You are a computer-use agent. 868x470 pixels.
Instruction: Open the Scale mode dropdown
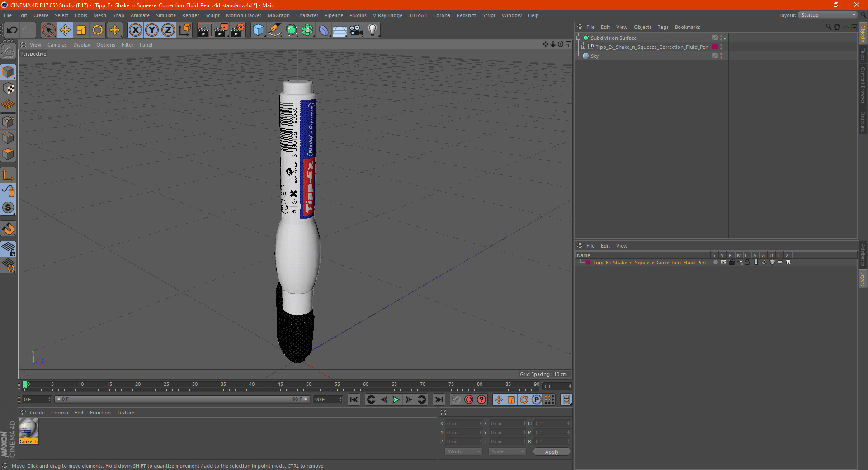[x=507, y=451]
